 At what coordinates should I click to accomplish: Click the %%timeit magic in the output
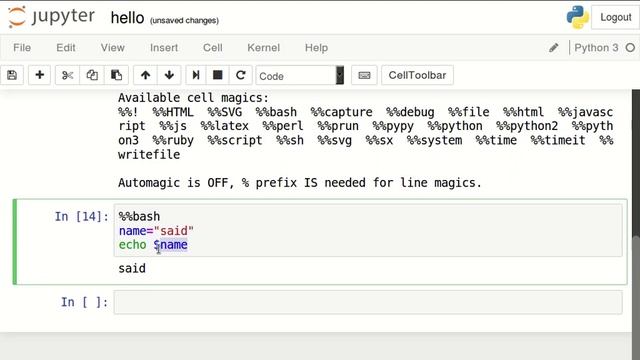point(558,140)
